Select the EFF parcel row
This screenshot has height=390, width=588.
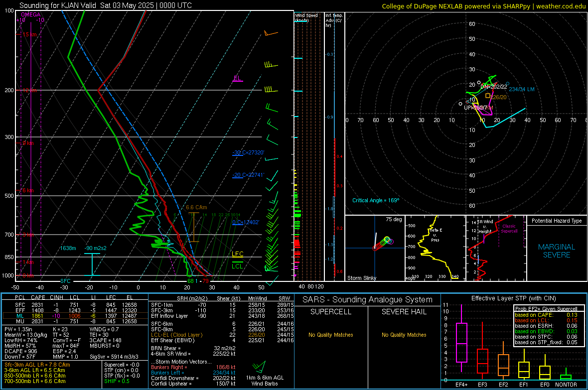[x=75, y=310]
